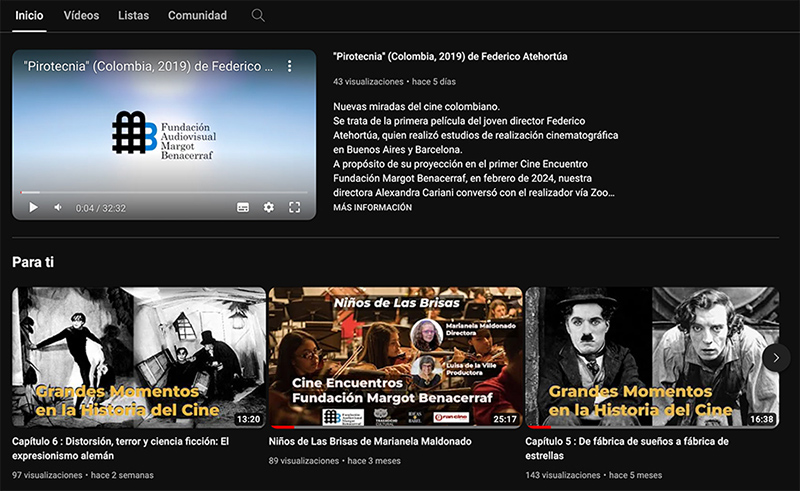Toggle subtitles in the video player
Image resolution: width=800 pixels, height=491 pixels.
point(243,207)
